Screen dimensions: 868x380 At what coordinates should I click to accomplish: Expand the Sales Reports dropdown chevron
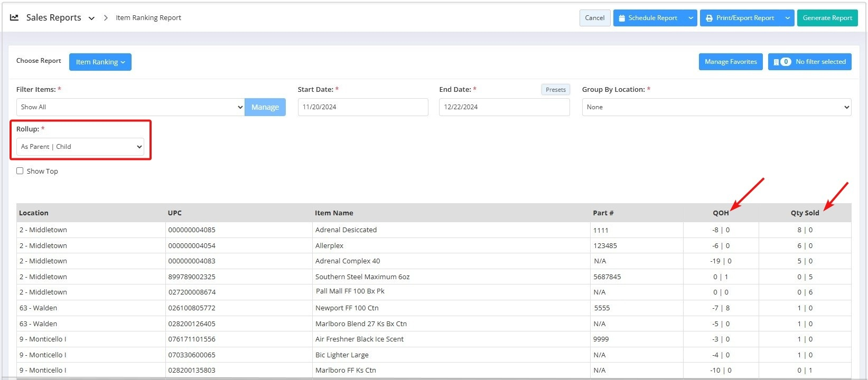click(x=91, y=18)
